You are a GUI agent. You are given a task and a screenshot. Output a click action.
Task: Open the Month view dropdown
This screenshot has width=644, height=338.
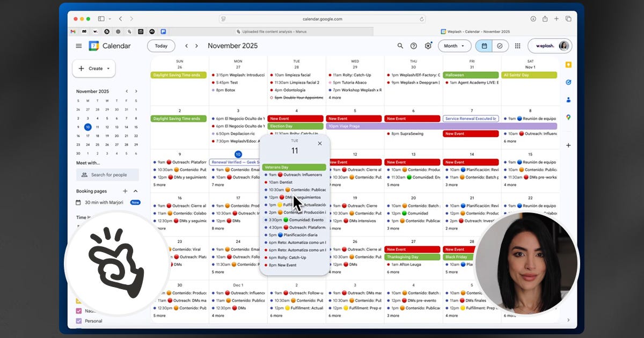click(455, 46)
